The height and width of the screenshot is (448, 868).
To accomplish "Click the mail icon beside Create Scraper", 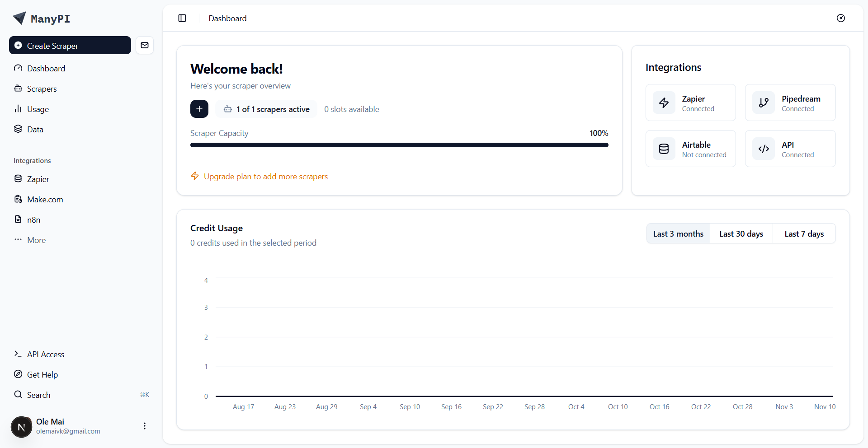I will 145,45.
